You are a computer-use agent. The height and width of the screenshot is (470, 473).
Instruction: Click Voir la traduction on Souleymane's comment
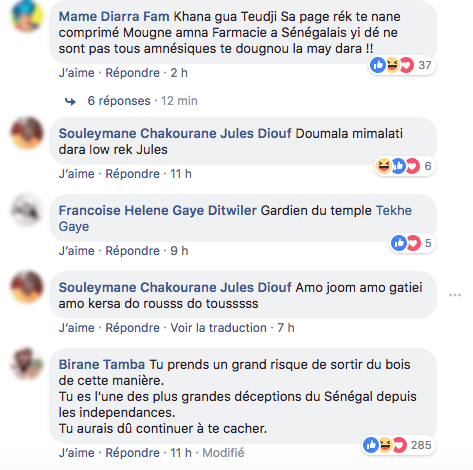[219, 328]
